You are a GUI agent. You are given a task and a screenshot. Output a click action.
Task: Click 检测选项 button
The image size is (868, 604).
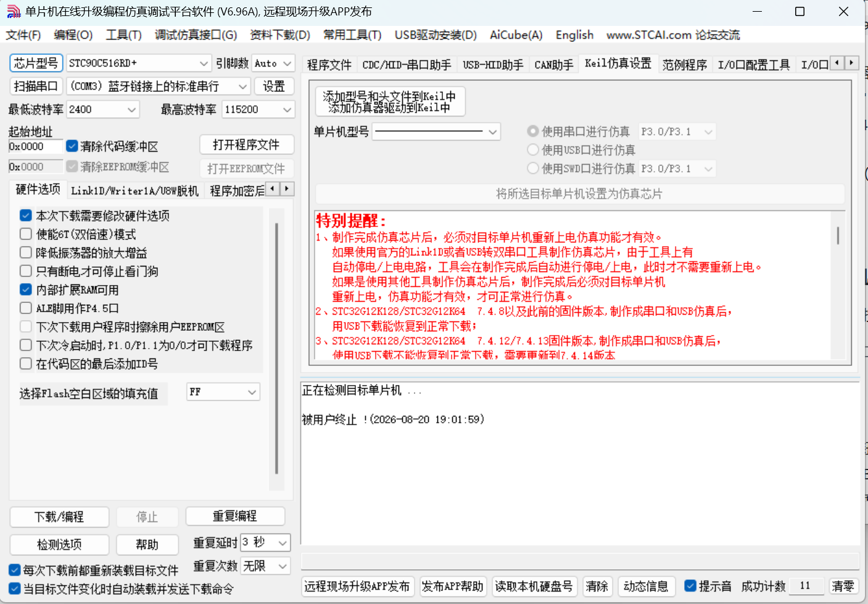click(x=59, y=545)
